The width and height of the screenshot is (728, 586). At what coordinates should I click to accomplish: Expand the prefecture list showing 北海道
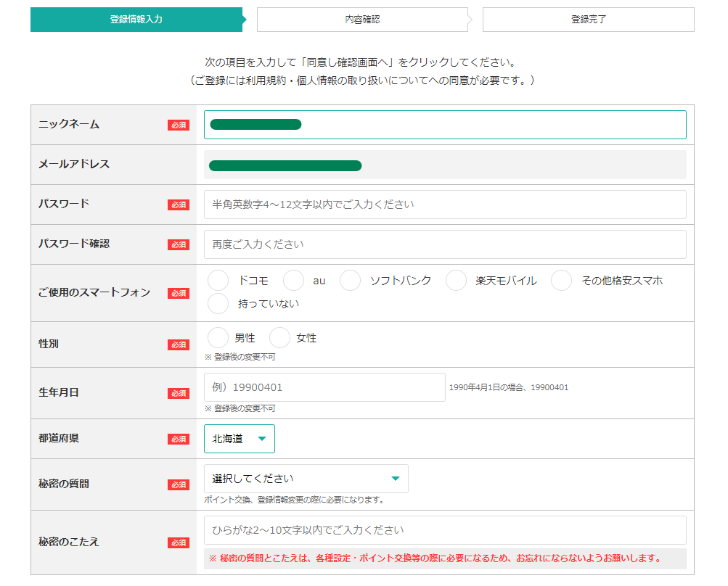(239, 438)
